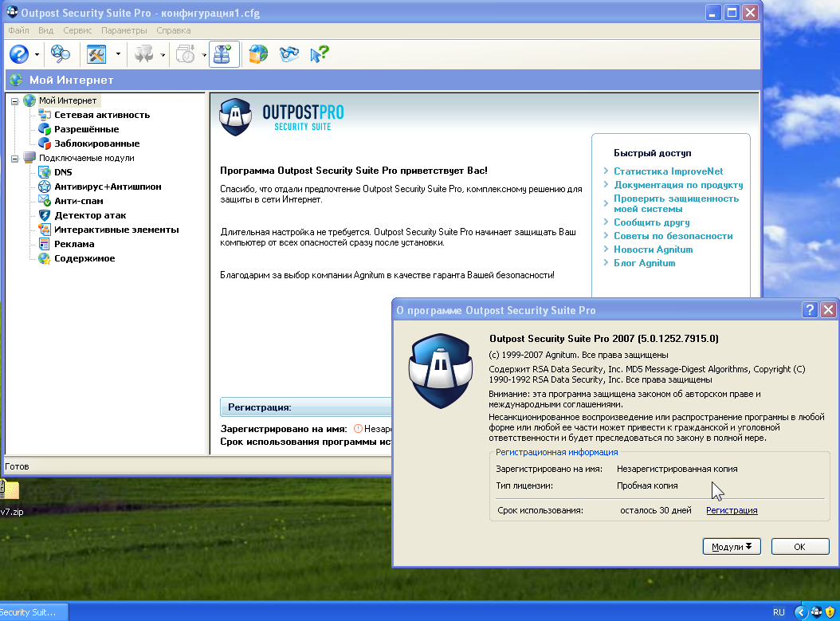Click the scheduled log clock toolbar icon
840x621 pixels.
186,55
